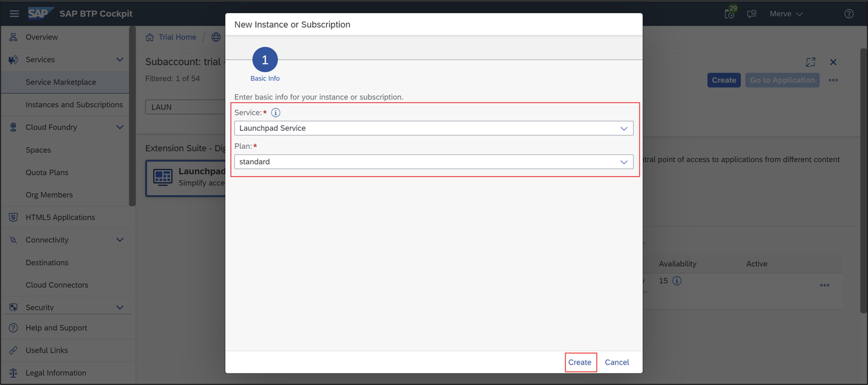868x385 pixels.
Task: Click the Active column header
Action: tap(756, 264)
